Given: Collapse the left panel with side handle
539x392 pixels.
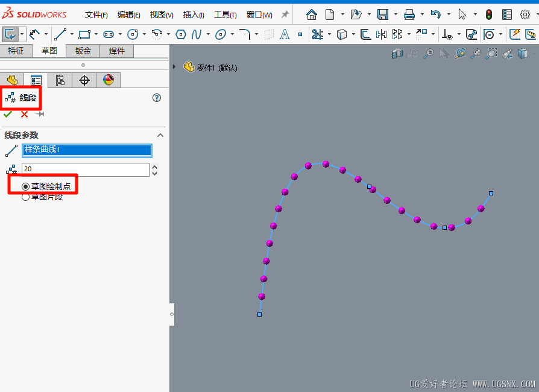Looking at the screenshot, I should pos(172,314).
